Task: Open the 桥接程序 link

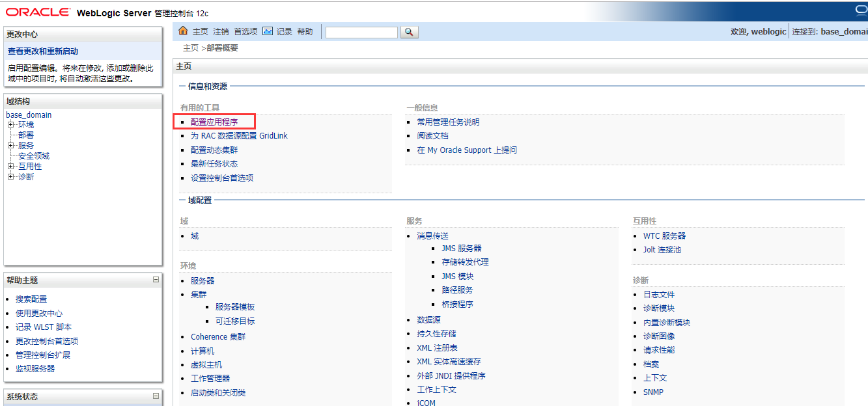Action: coord(457,304)
